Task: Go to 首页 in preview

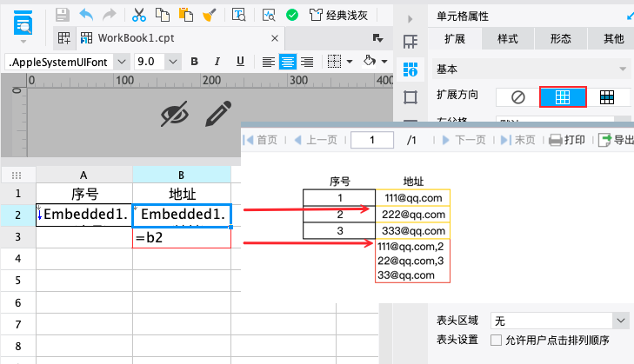Action: tap(260, 140)
